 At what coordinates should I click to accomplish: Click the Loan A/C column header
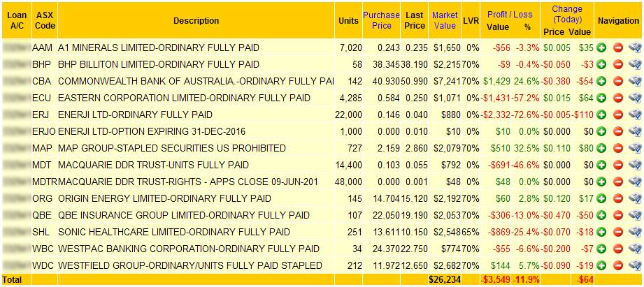pyautogui.click(x=17, y=20)
